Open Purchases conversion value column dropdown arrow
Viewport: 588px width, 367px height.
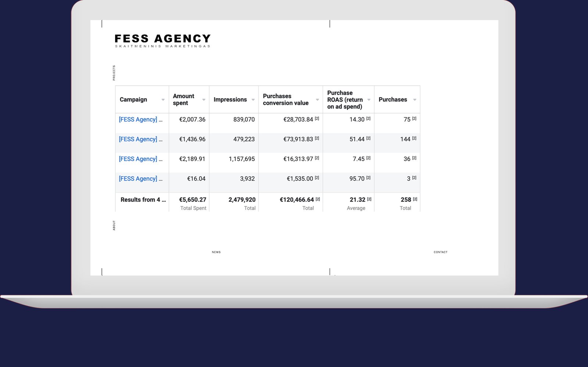(x=317, y=100)
